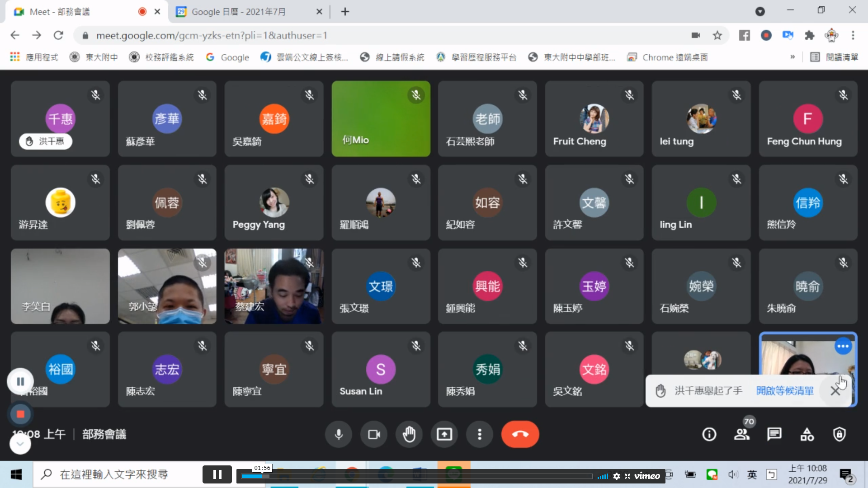Toggle the microphone in Meet controls
This screenshot has height=488, width=868.
(x=338, y=434)
